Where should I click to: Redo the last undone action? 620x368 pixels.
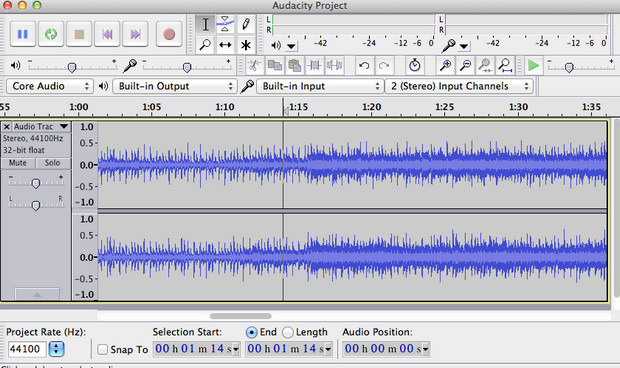[384, 65]
